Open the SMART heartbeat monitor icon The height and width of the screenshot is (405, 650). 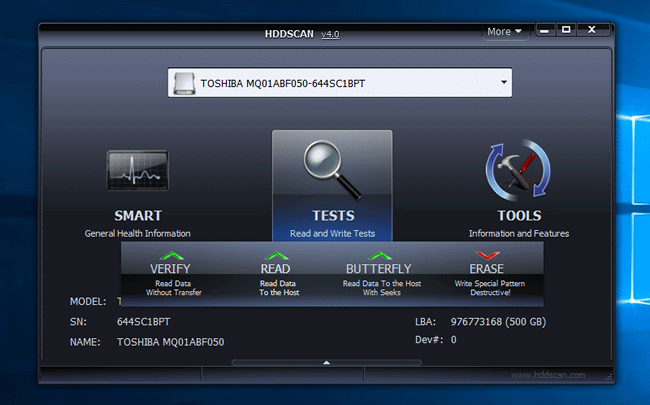point(138,170)
